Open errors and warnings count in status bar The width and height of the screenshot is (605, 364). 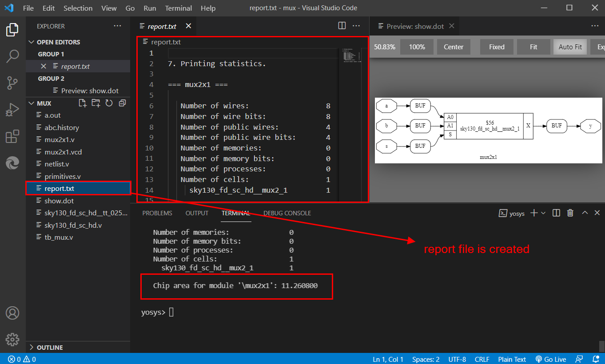point(22,359)
